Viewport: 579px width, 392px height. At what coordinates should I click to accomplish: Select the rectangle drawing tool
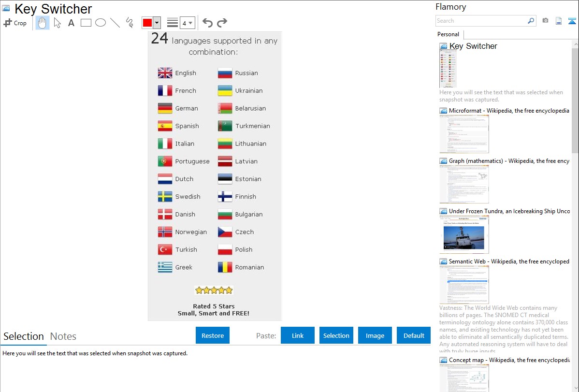coord(86,23)
